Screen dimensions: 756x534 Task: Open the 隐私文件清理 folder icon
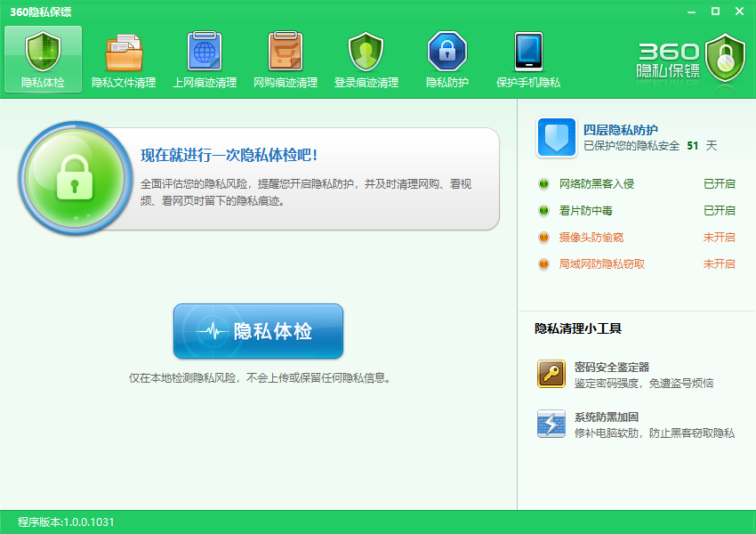[x=124, y=53]
